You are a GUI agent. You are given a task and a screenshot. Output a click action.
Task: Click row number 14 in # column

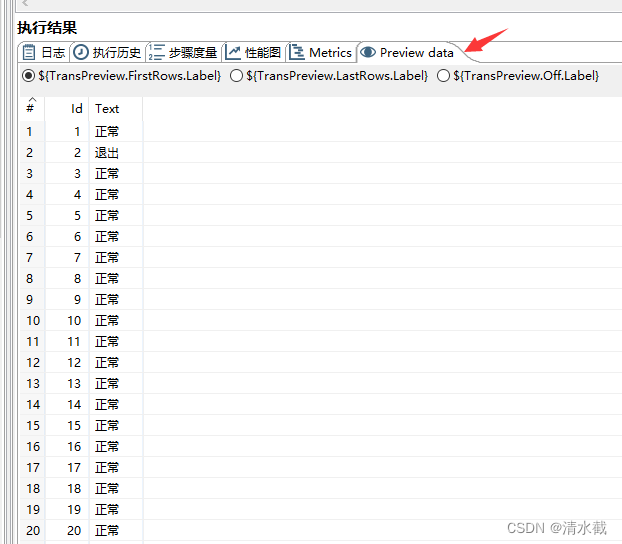click(x=33, y=404)
